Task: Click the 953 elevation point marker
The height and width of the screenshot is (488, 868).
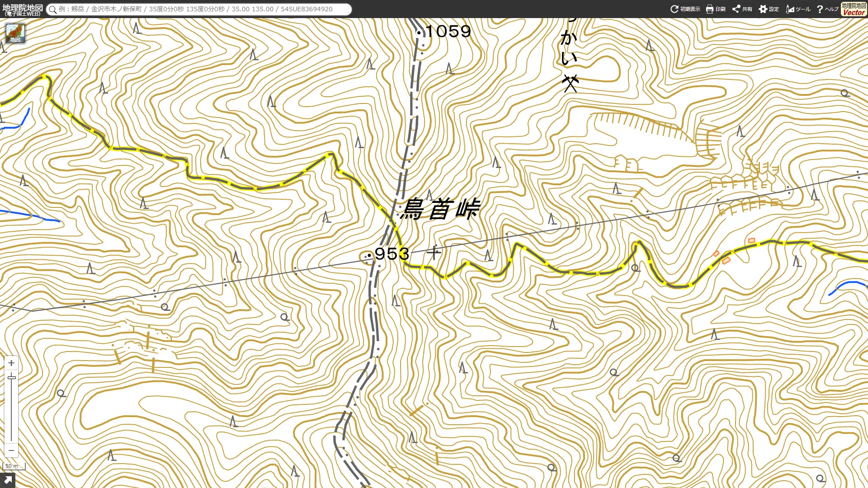Action: (x=369, y=255)
